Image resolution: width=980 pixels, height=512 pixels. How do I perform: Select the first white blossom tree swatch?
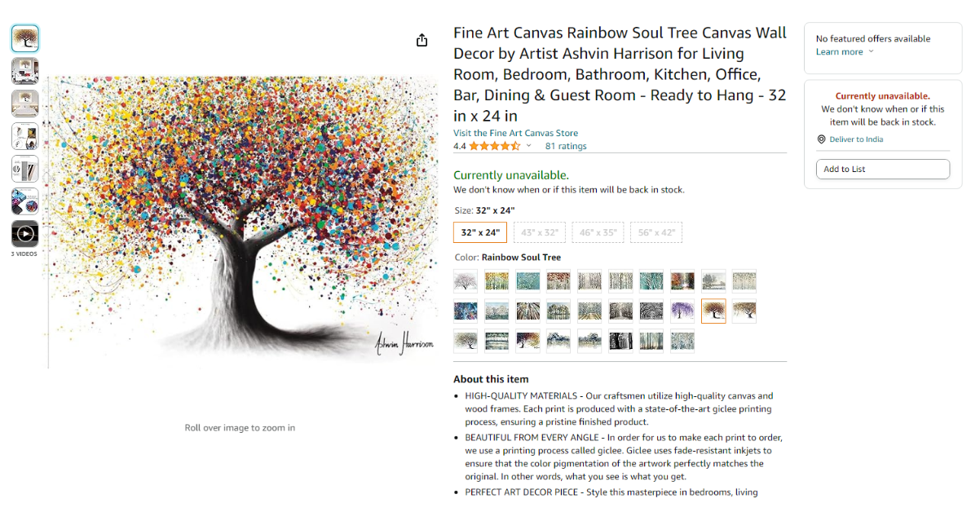point(466,281)
